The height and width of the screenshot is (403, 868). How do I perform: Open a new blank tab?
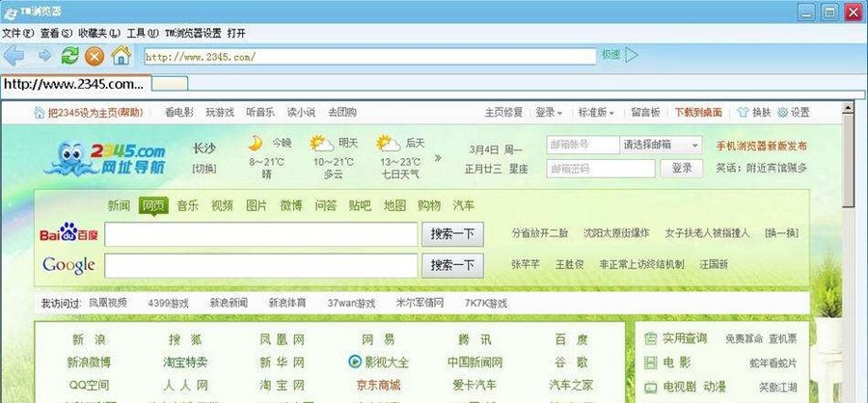[170, 84]
